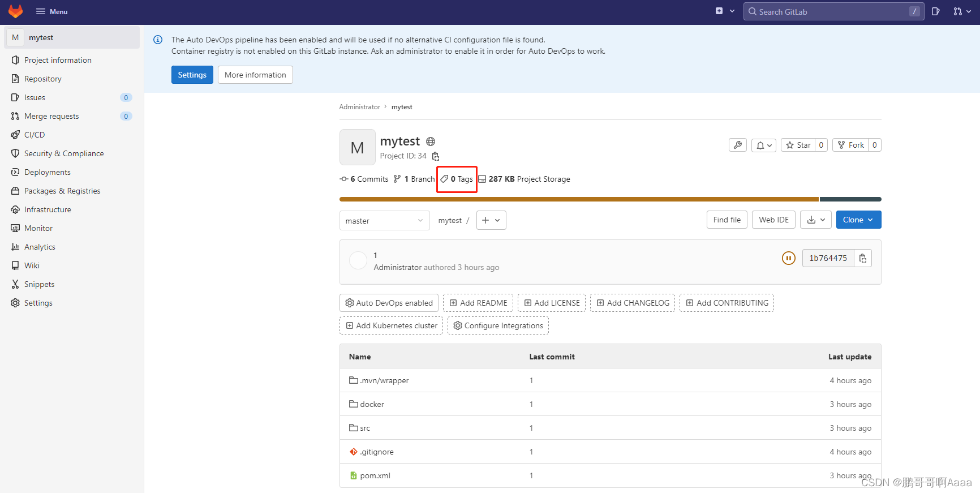Open the 0 Tags link
Image resolution: width=980 pixels, height=493 pixels.
coord(457,179)
